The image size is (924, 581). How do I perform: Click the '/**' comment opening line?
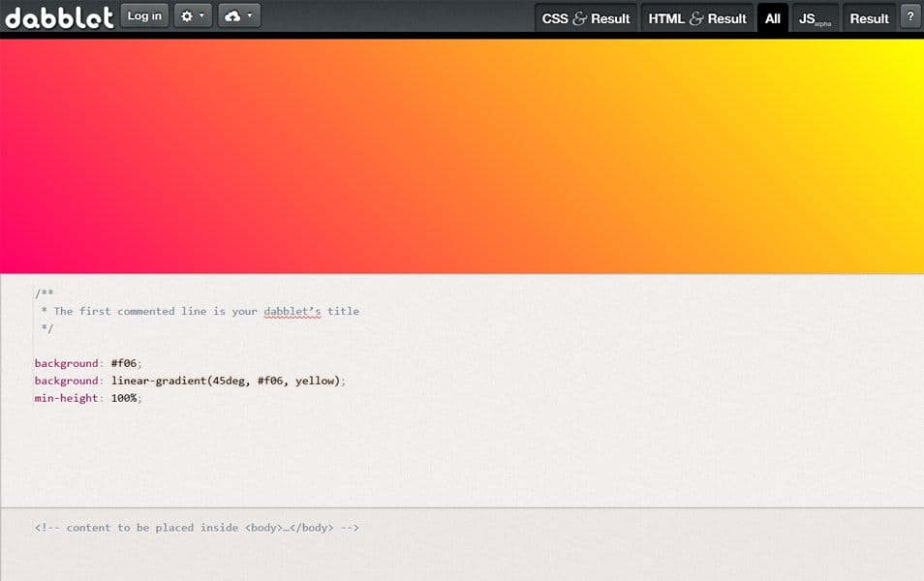[x=45, y=292]
